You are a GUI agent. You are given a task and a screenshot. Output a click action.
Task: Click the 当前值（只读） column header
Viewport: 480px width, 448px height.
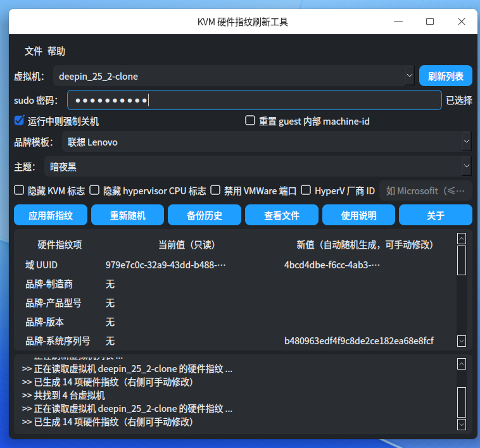pyautogui.click(x=187, y=245)
